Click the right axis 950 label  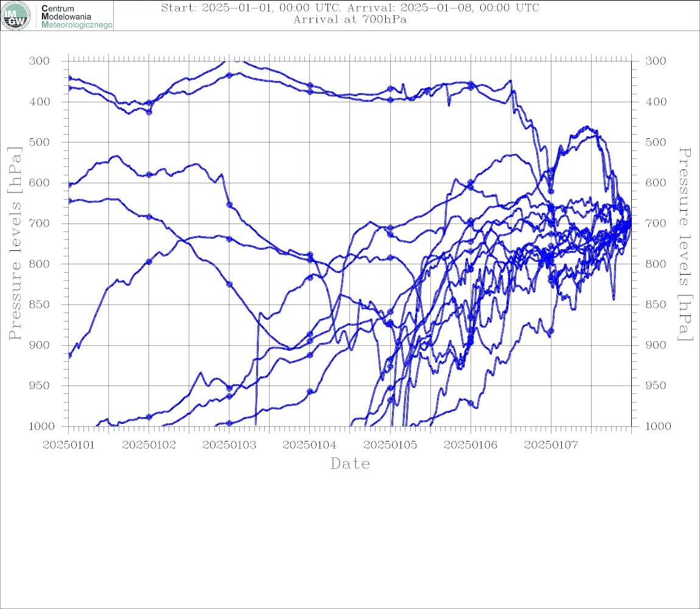(656, 385)
